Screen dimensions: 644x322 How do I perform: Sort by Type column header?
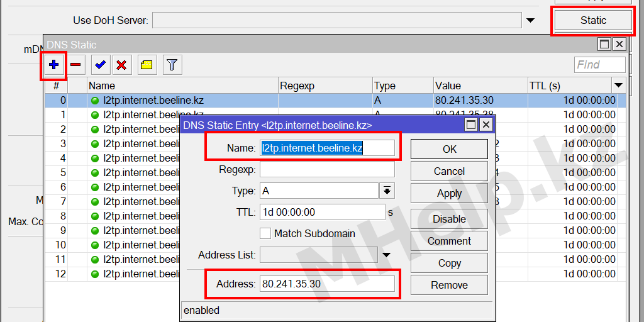click(403, 86)
